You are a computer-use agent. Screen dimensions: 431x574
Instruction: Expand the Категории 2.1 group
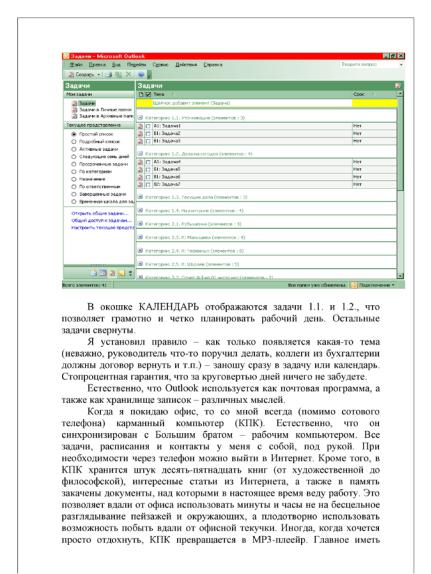point(140,224)
